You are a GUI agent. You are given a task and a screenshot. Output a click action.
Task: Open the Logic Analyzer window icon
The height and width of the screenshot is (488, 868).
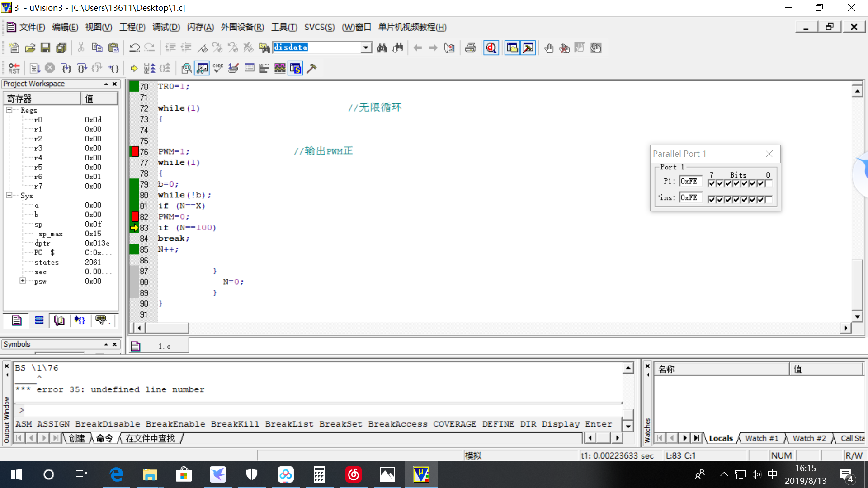[x=280, y=68]
